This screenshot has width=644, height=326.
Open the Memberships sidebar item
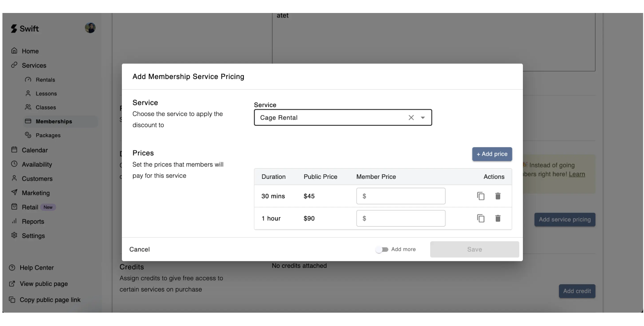[x=53, y=121]
